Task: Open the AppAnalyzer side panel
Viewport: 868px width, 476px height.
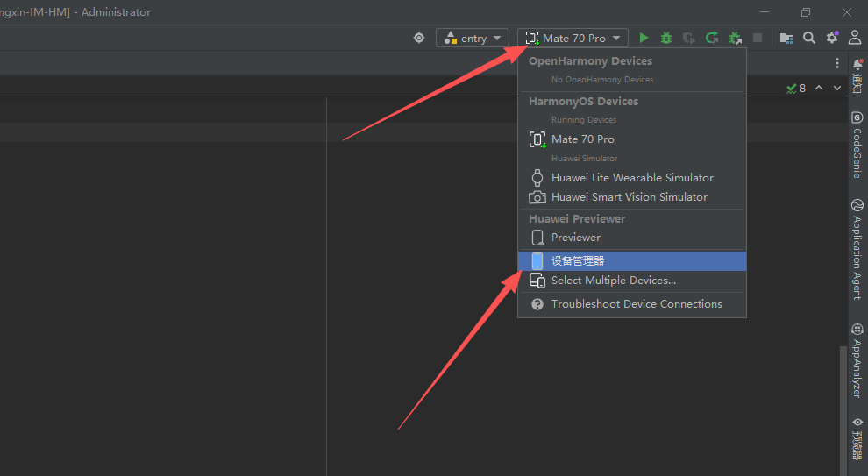Action: 857,361
